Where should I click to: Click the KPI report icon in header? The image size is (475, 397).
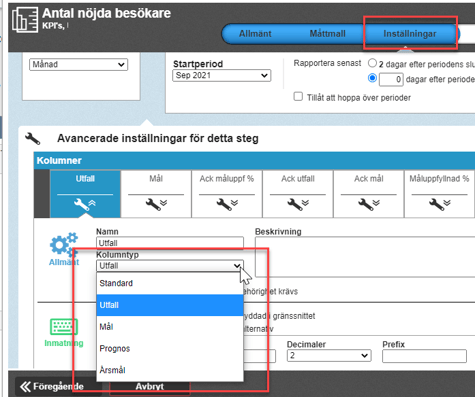25,19
